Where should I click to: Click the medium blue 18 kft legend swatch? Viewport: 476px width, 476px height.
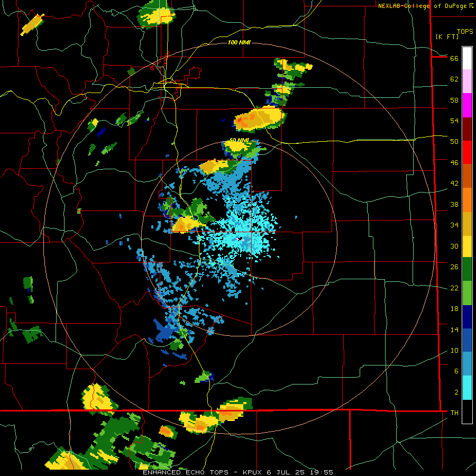pyautogui.click(x=467, y=340)
